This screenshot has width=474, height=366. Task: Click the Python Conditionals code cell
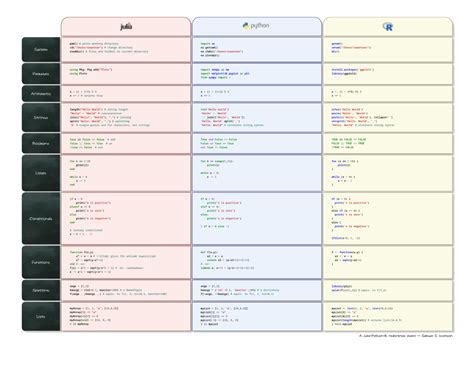[257, 219]
